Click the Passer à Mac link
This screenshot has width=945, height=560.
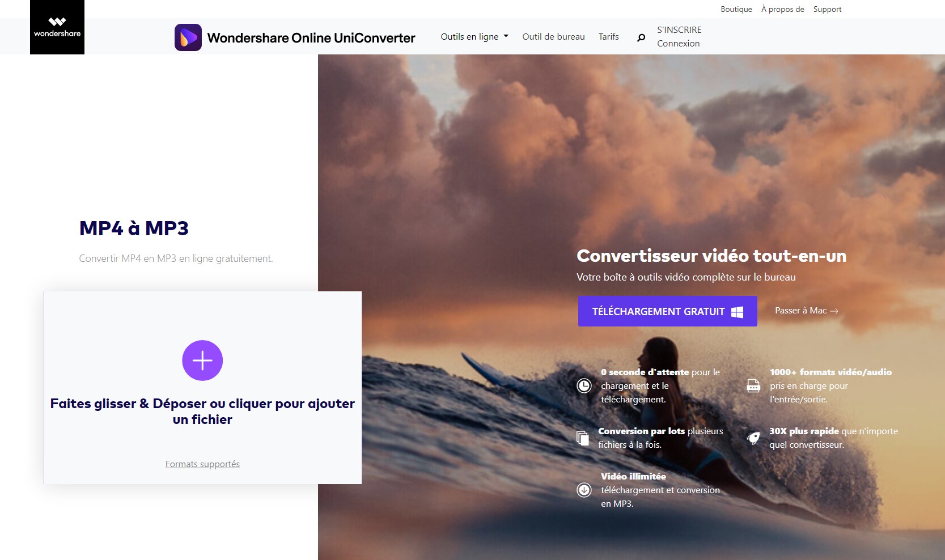click(x=806, y=311)
